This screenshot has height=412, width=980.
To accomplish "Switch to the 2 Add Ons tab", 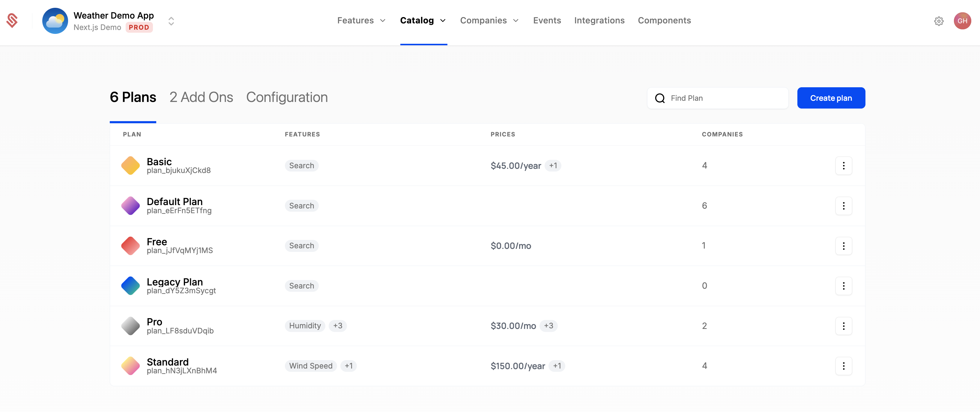I will click(201, 97).
